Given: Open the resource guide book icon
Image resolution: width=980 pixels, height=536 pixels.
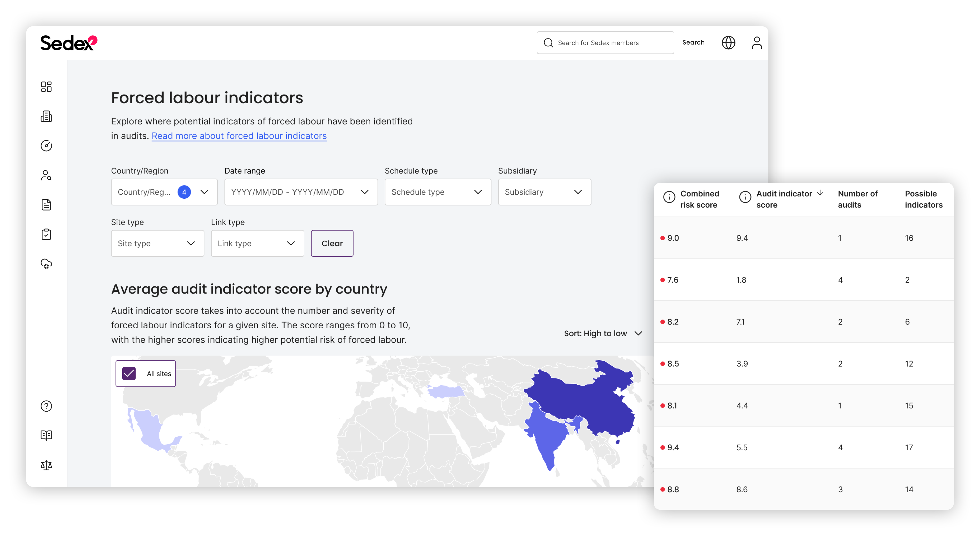Looking at the screenshot, I should (46, 435).
